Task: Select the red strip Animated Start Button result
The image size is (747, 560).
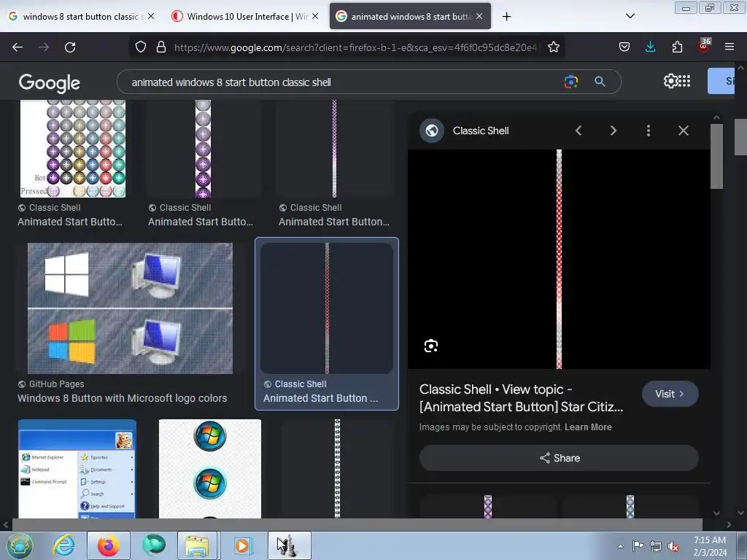Action: tap(327, 323)
